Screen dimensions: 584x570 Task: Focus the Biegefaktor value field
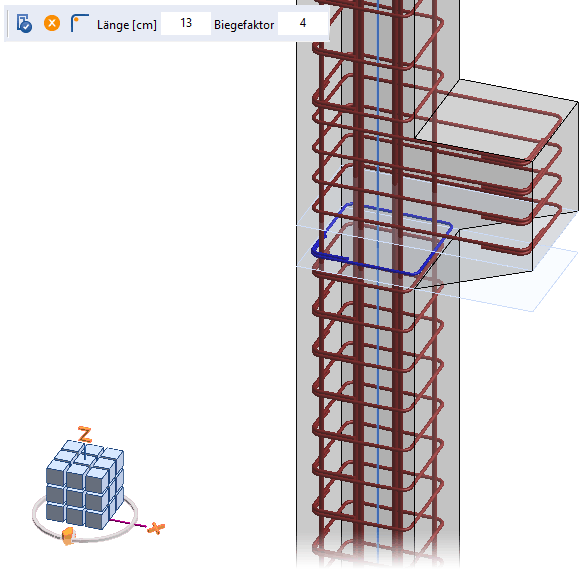click(x=302, y=23)
